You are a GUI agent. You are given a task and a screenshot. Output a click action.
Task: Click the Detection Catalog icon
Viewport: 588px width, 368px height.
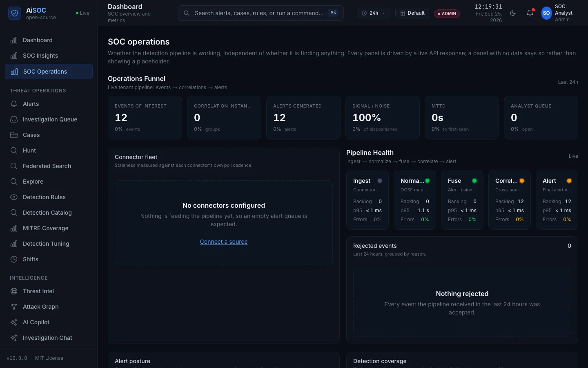click(x=14, y=213)
